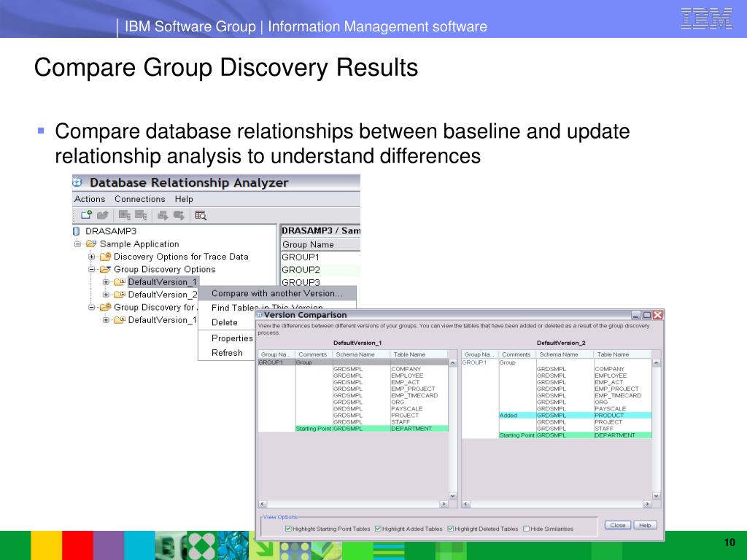Select the Group Discovery Options tree item
The width and height of the screenshot is (747, 560).
coord(165,270)
